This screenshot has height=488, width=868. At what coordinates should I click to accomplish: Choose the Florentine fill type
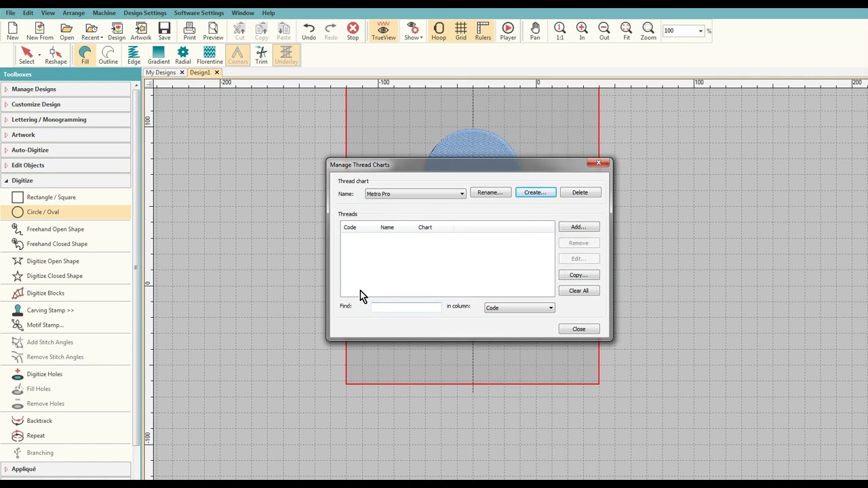210,56
